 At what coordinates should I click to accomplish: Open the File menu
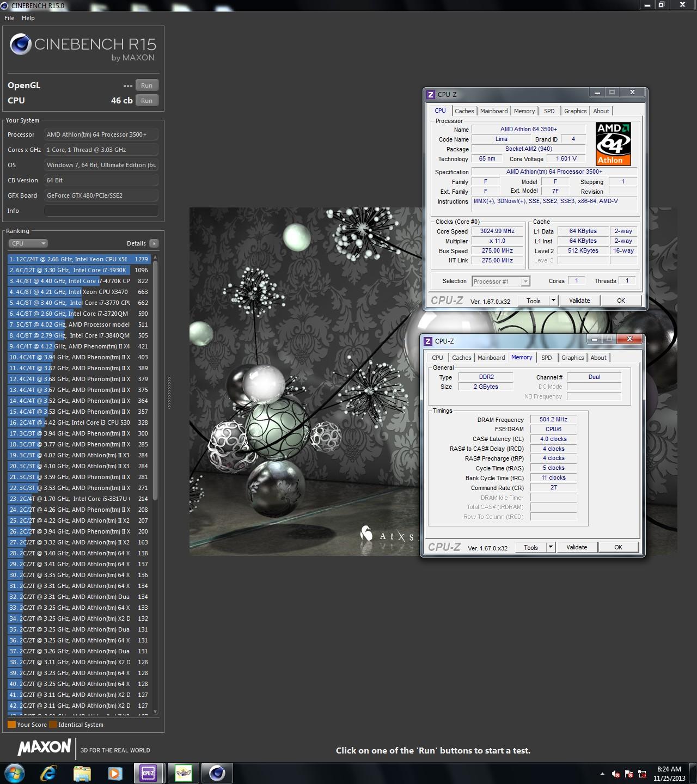coord(9,18)
